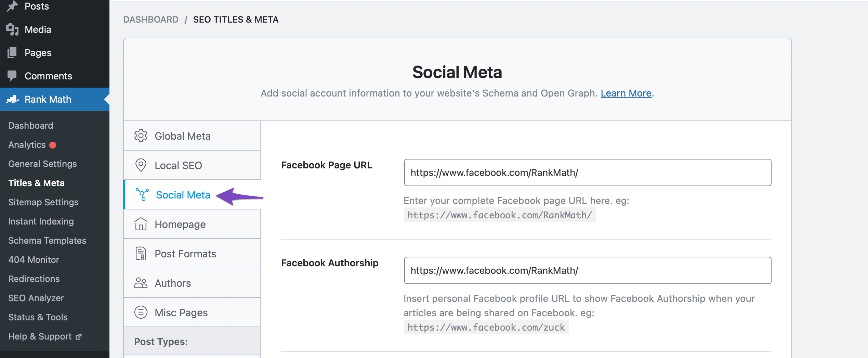Screen dimensions: 868x358
Task: Click the Rank Math logo icon
Action: pos(12,99)
